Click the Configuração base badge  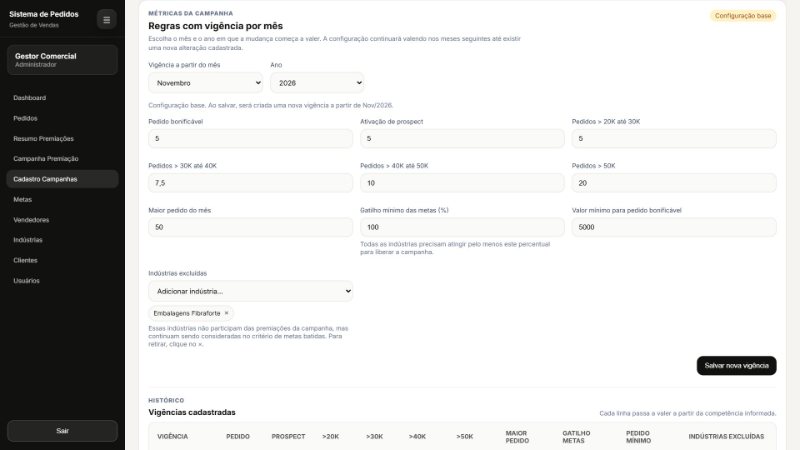743,16
